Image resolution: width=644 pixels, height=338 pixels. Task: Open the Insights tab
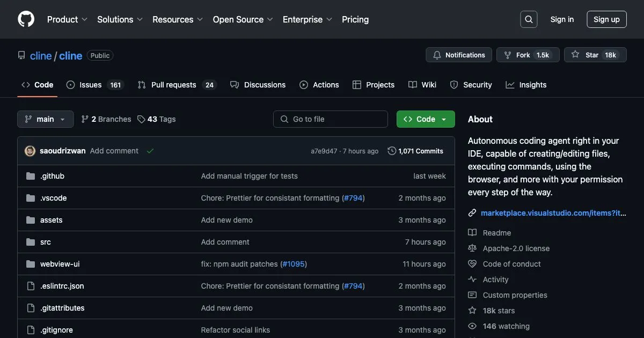click(x=532, y=84)
